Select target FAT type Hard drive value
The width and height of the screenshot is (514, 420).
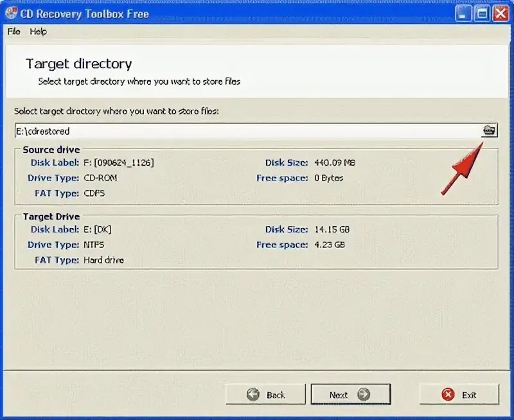pos(104,260)
